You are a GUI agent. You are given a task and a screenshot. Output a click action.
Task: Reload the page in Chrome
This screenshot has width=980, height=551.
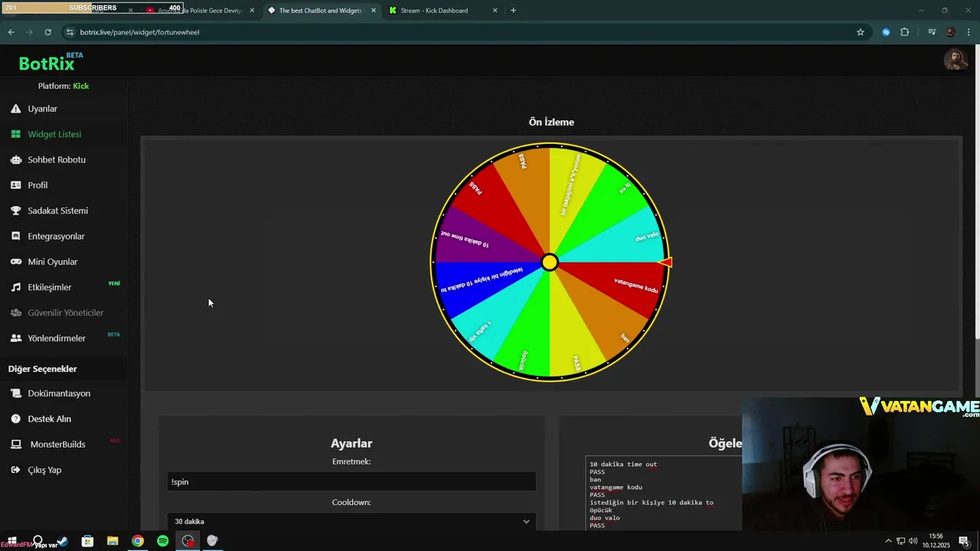tap(47, 32)
